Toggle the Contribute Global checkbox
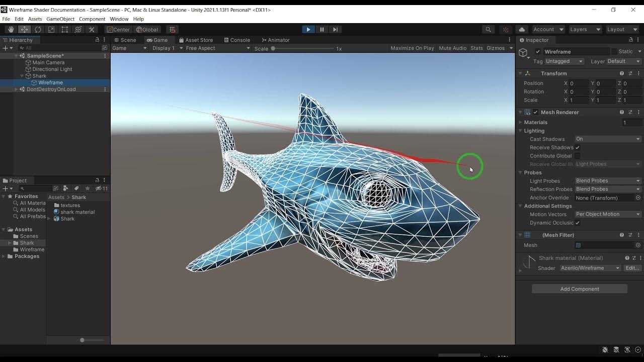 (x=578, y=156)
